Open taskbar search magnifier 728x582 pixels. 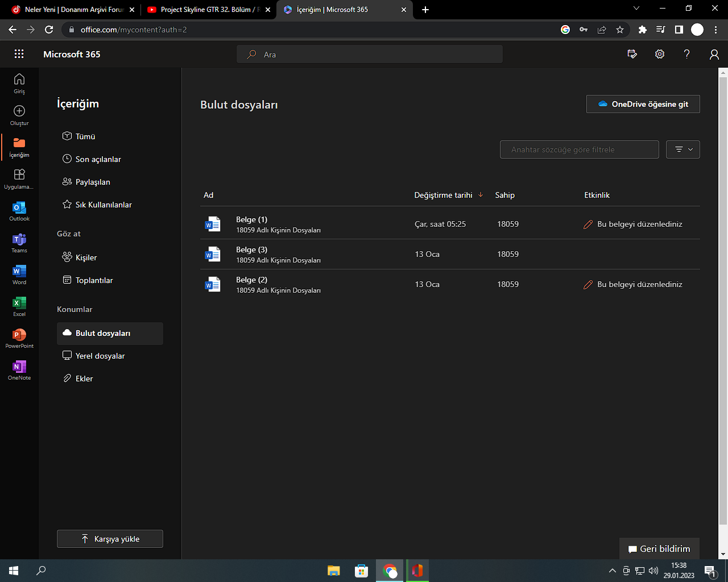41,571
